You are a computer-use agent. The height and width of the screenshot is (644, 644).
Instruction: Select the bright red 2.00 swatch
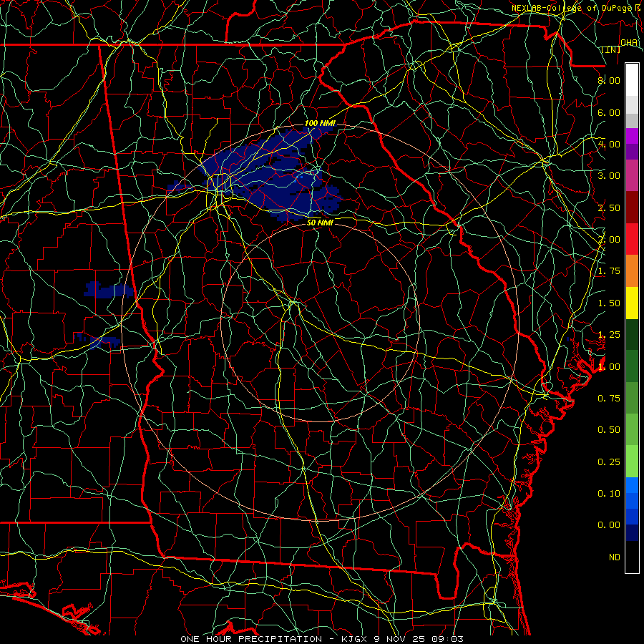632,239
